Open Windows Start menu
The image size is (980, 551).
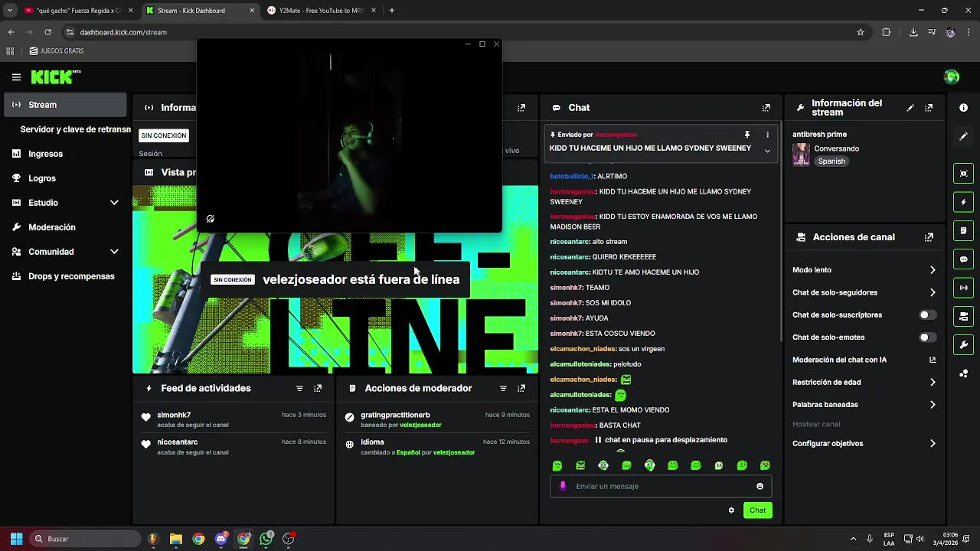16,539
